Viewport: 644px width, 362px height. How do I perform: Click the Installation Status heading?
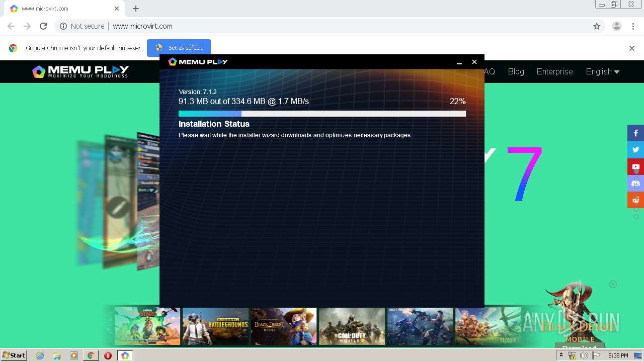pos(214,124)
